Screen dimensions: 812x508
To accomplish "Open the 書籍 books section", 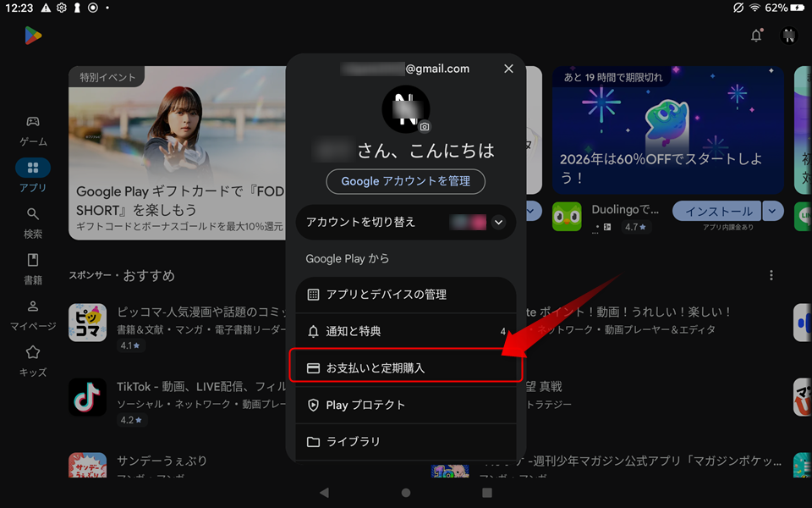I will coord(33,269).
